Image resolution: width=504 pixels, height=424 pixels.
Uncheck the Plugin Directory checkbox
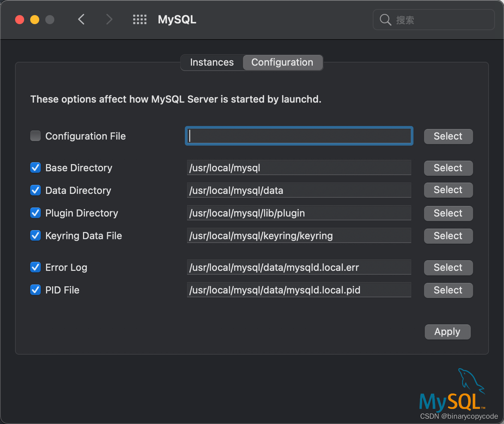(35, 213)
